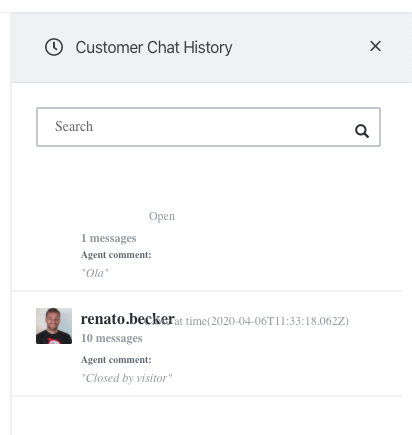
Task: Click the "Closed by visitor" comment
Action: (x=127, y=378)
